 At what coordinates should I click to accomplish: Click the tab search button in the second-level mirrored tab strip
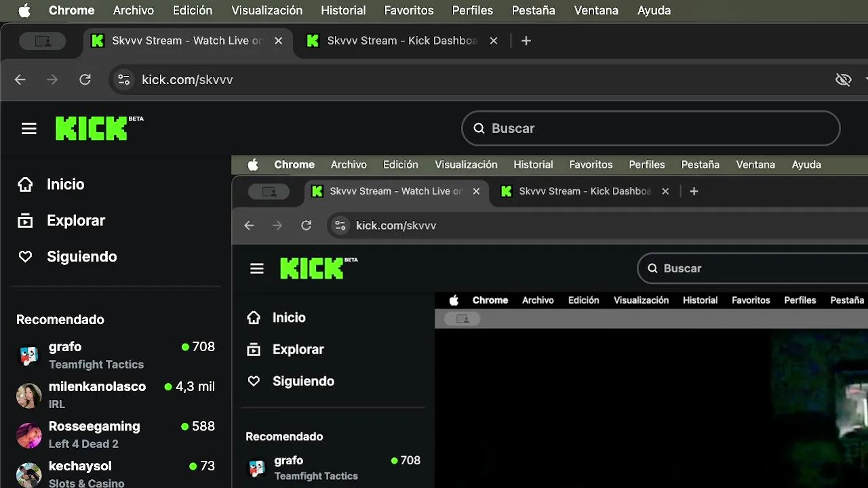(x=269, y=191)
